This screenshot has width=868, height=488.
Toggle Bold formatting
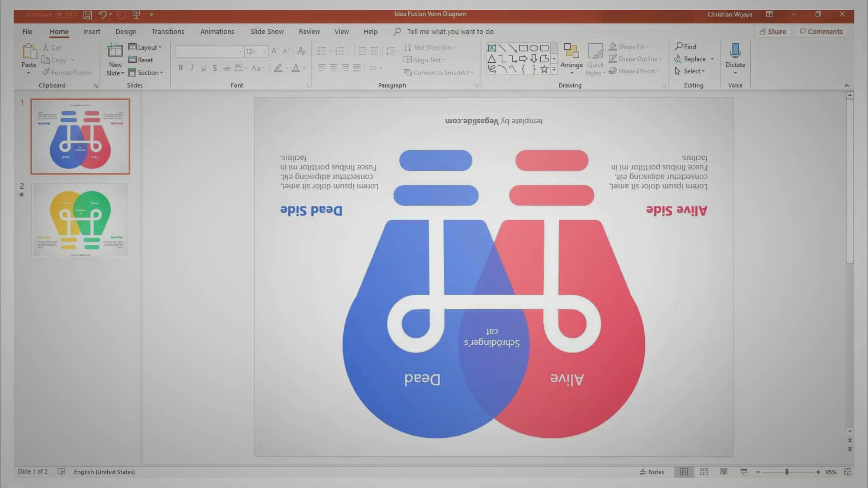(x=180, y=68)
